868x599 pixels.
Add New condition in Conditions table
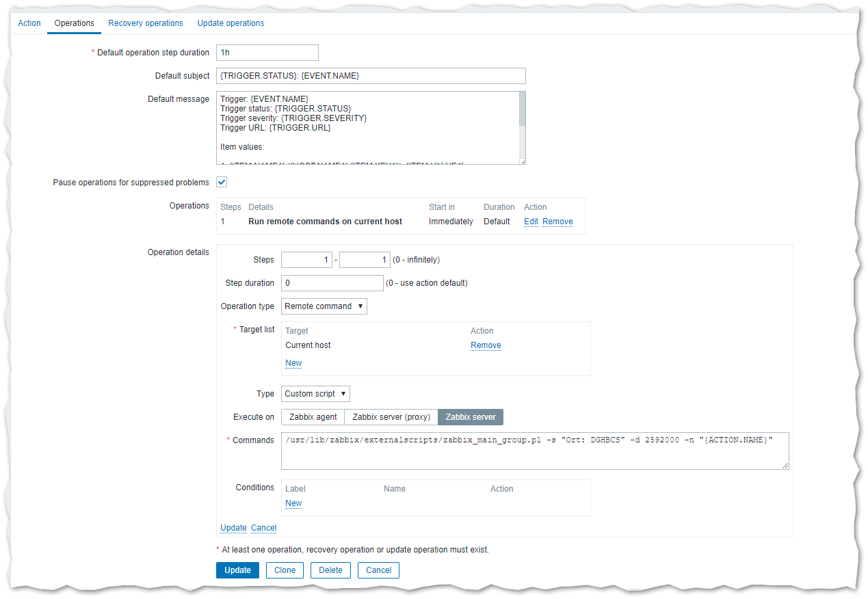[293, 503]
